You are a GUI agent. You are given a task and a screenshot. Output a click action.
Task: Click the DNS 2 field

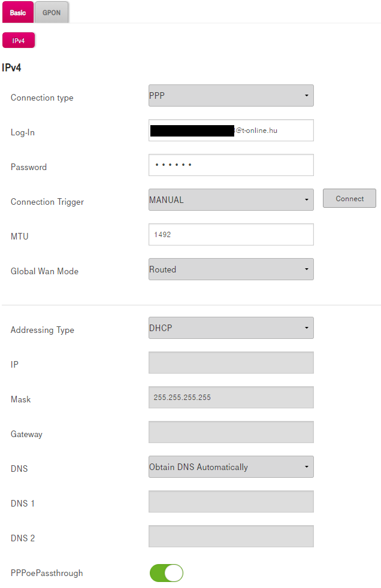click(231, 537)
